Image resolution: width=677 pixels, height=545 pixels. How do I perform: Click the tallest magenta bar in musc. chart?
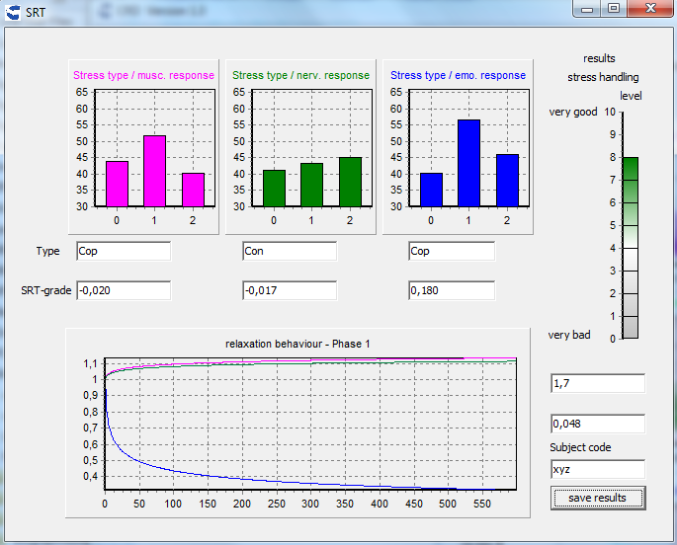point(154,171)
